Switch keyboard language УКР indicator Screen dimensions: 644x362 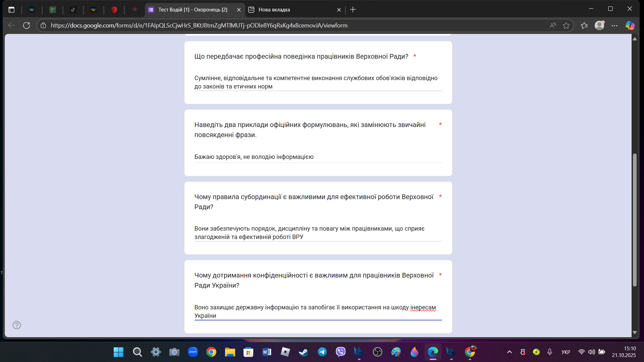click(566, 352)
